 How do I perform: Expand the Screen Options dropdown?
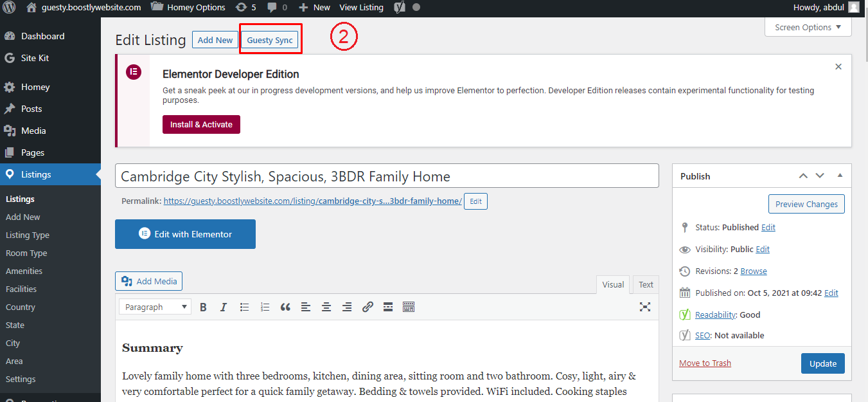[x=808, y=28]
